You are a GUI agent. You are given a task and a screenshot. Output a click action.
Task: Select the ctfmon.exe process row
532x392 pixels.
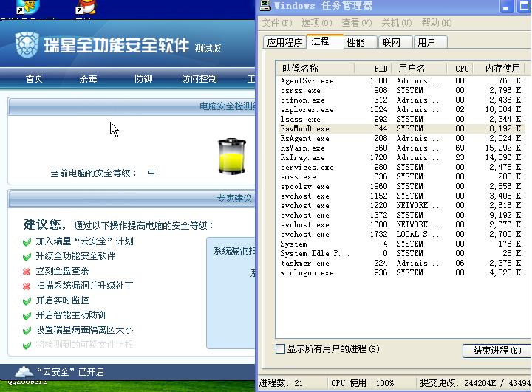pos(400,100)
